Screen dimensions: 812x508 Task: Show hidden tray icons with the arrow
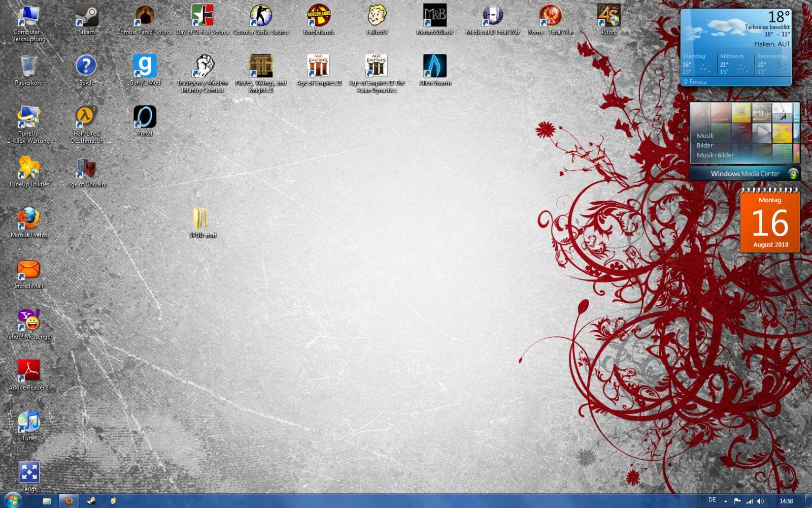tap(725, 501)
